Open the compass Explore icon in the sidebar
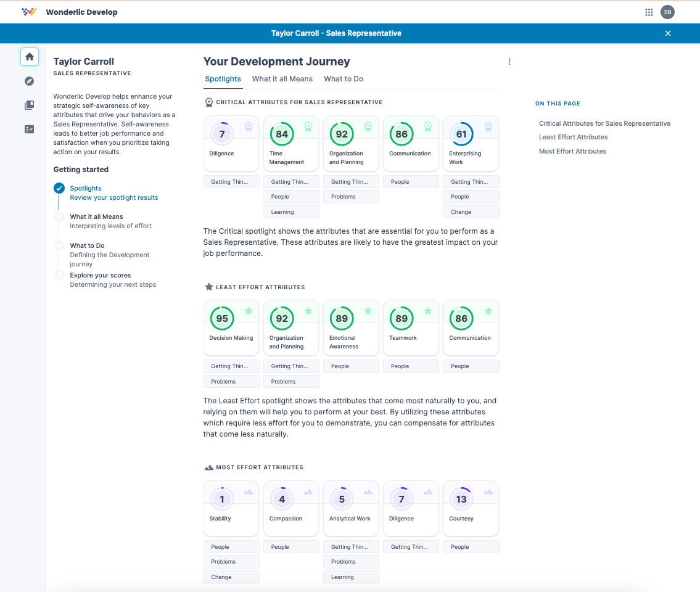The width and height of the screenshot is (700, 592). [x=29, y=81]
